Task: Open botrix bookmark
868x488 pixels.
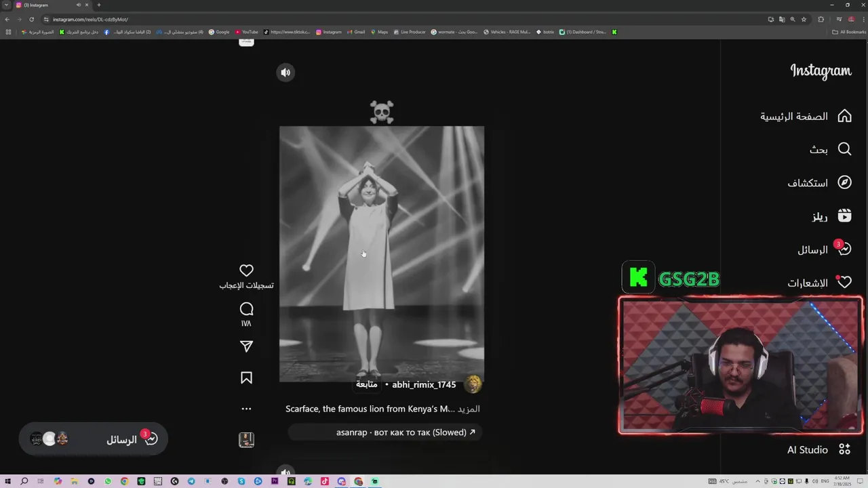Action: pos(546,32)
